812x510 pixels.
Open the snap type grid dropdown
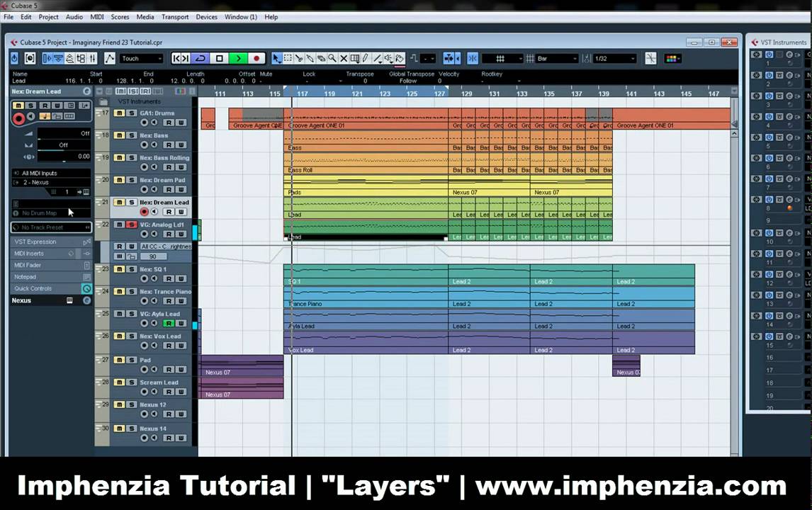point(502,59)
